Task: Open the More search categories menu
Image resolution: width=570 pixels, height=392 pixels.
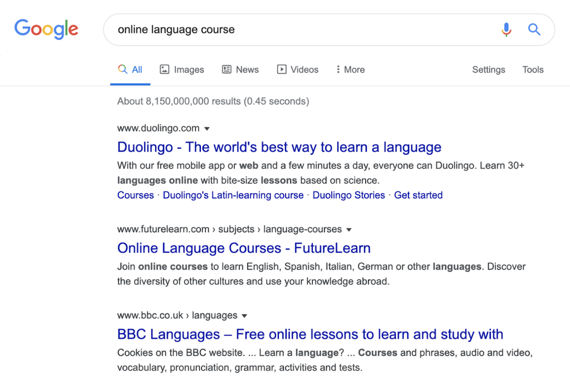Action: tap(351, 70)
